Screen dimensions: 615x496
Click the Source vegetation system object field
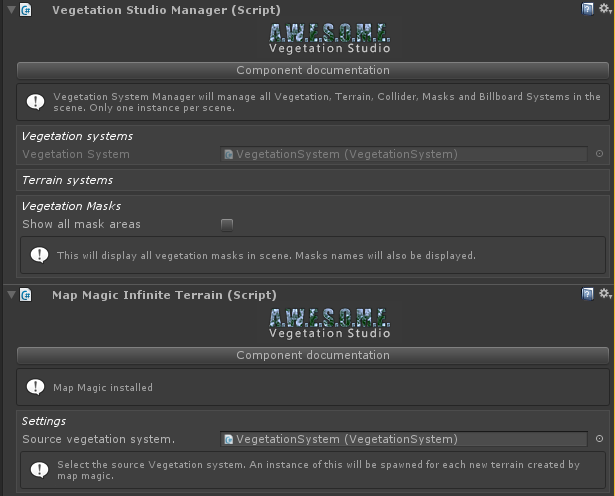coord(404,439)
